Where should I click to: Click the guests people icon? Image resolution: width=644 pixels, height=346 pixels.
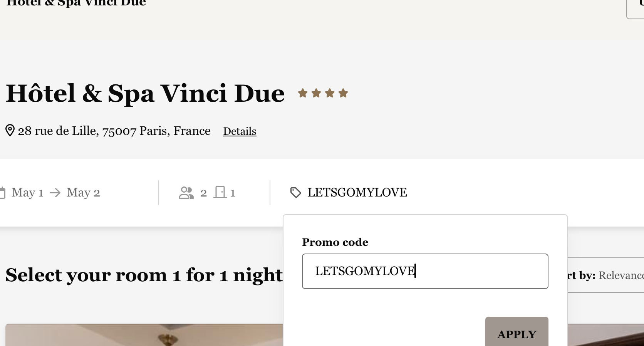(x=186, y=192)
